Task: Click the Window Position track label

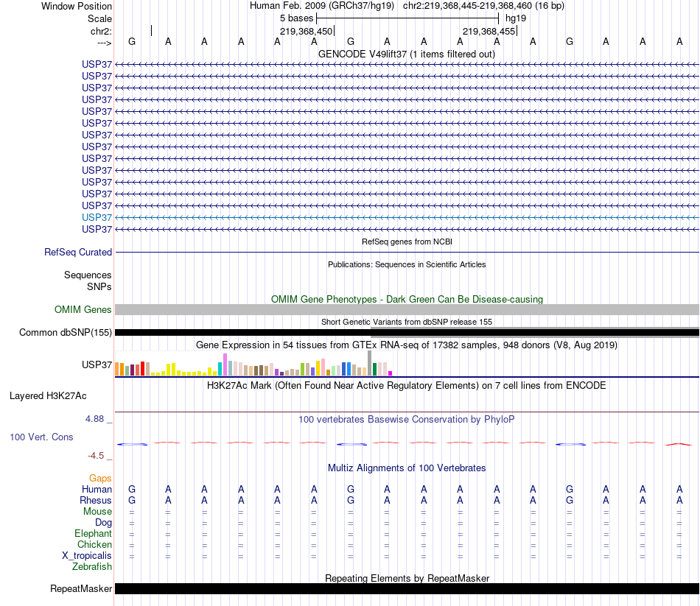Action: pyautogui.click(x=77, y=6)
